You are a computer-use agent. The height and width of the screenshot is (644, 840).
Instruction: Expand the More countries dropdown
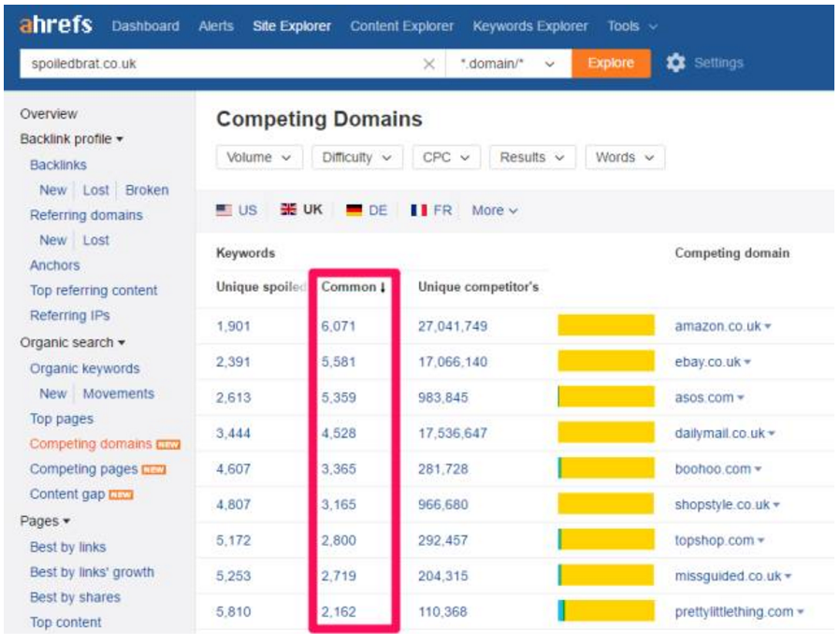click(x=495, y=210)
